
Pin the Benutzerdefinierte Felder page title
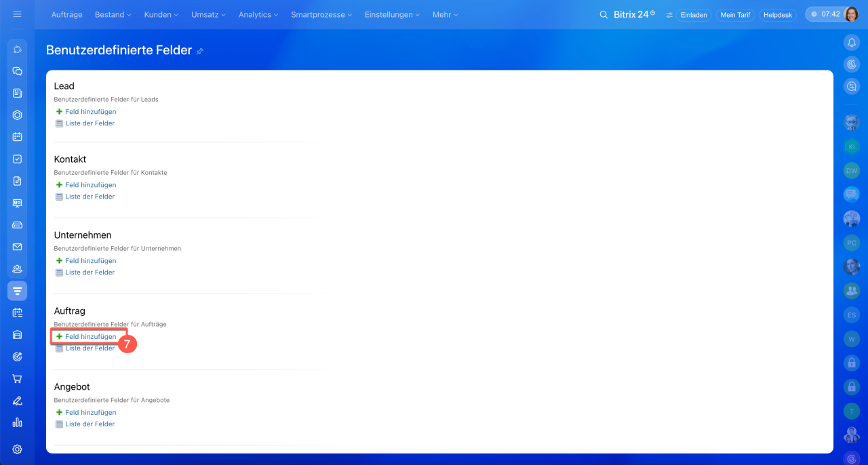click(x=199, y=51)
